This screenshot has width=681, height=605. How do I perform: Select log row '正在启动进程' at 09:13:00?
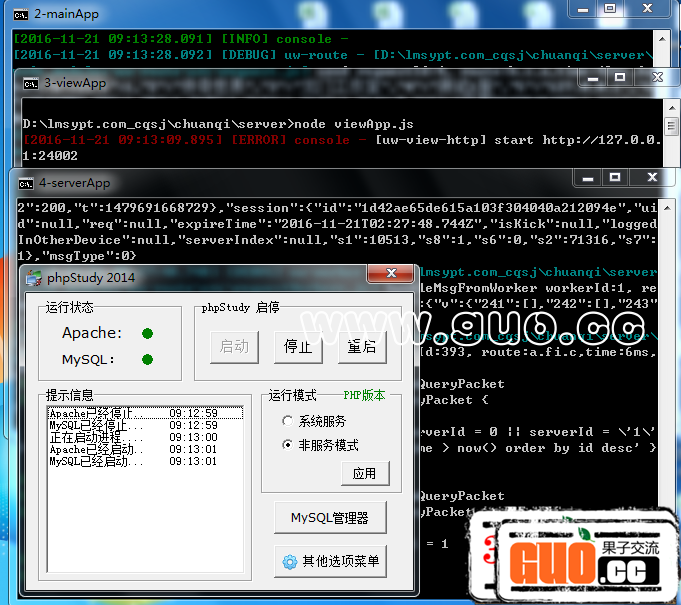click(145, 437)
